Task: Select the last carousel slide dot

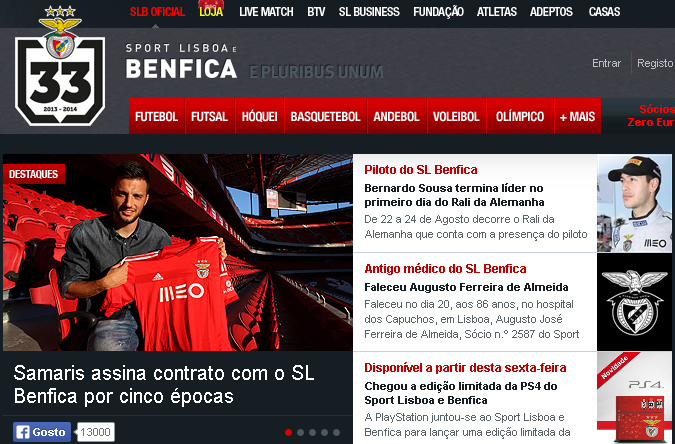Action: 337,432
